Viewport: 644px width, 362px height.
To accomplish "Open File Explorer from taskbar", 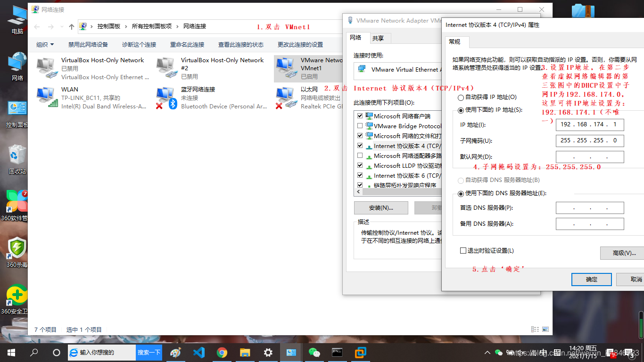I will pyautogui.click(x=245, y=352).
